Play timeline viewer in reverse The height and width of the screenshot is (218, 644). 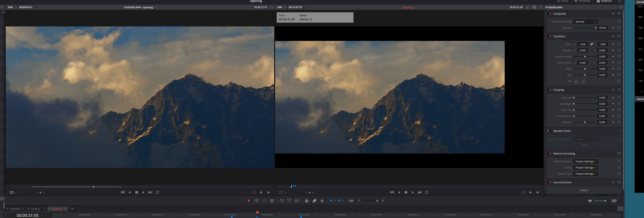pos(399,192)
